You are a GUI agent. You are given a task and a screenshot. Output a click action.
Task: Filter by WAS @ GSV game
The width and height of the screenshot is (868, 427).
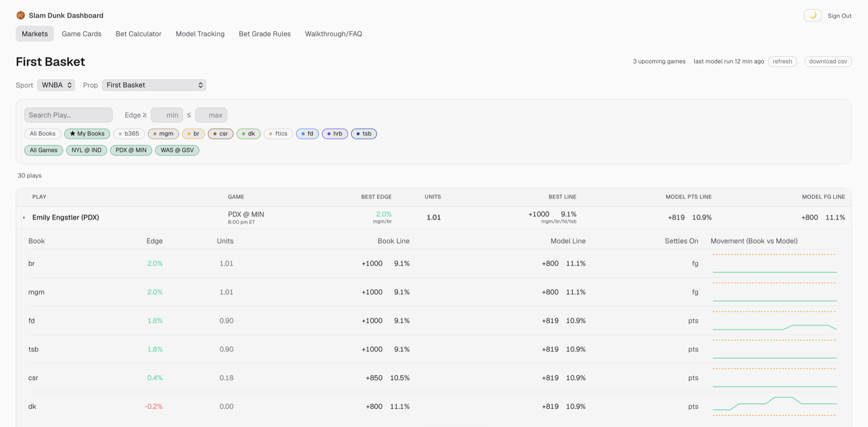coord(177,150)
